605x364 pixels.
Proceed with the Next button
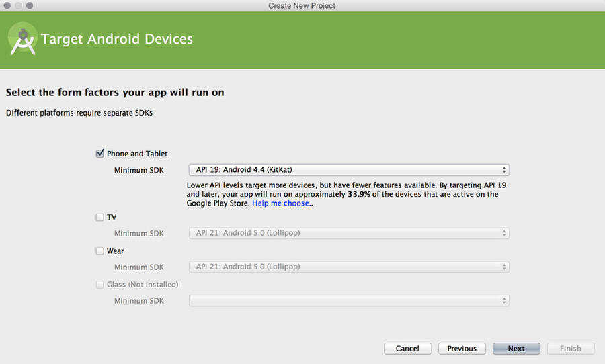point(516,348)
